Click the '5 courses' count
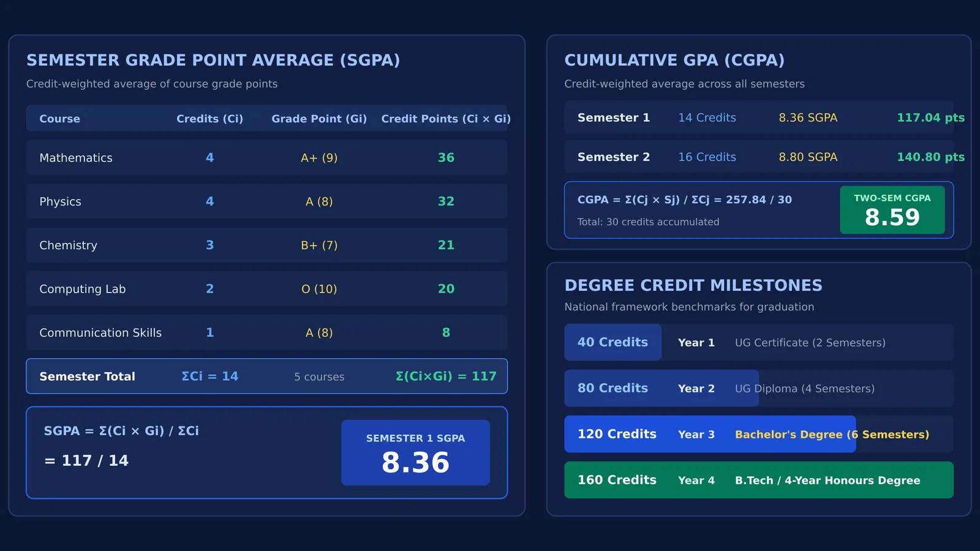 click(319, 377)
